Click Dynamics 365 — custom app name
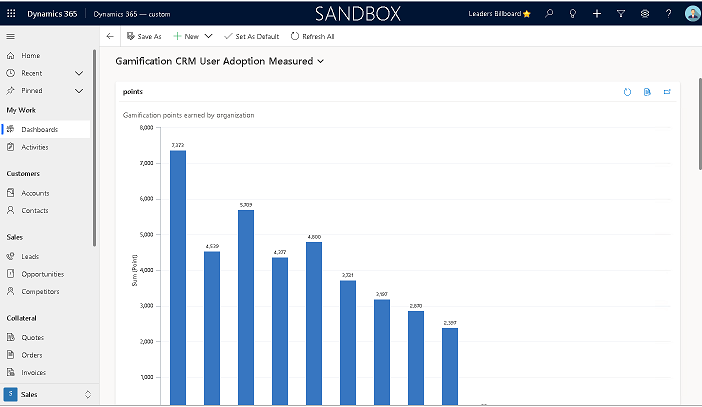This screenshot has height=407, width=702. click(132, 14)
